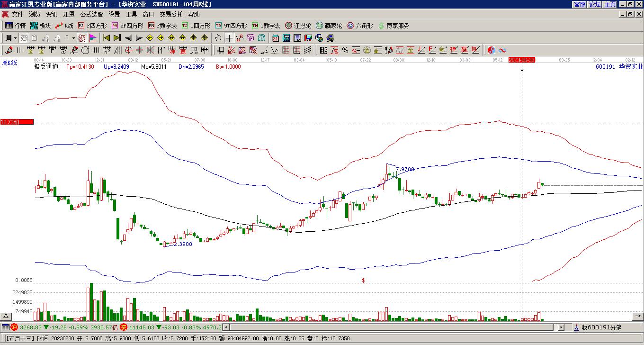Image resolution: width=644 pixels, height=345 pixels.
Task: Click the 极反通道 indicator name
Action: coord(46,67)
